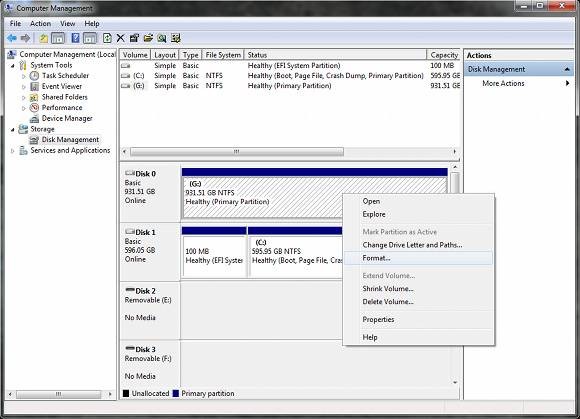The width and height of the screenshot is (580, 419).
Task: Expand the Event Viewer tree node
Action: [24, 87]
